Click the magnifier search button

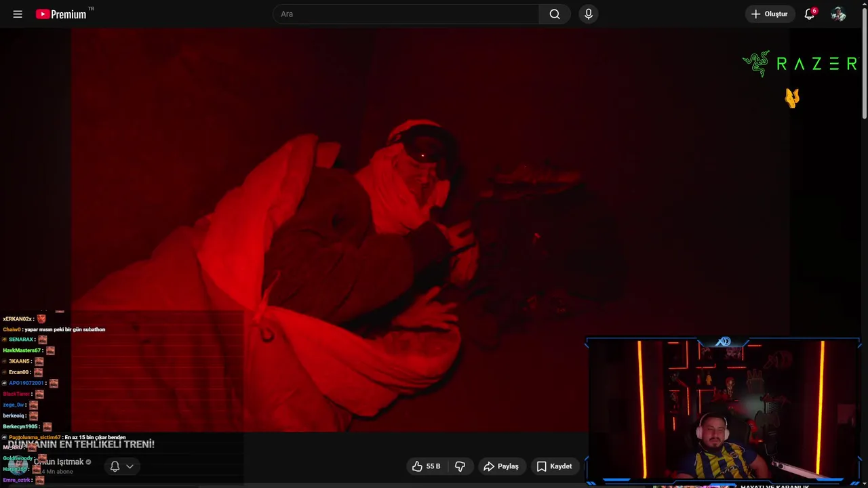click(555, 14)
